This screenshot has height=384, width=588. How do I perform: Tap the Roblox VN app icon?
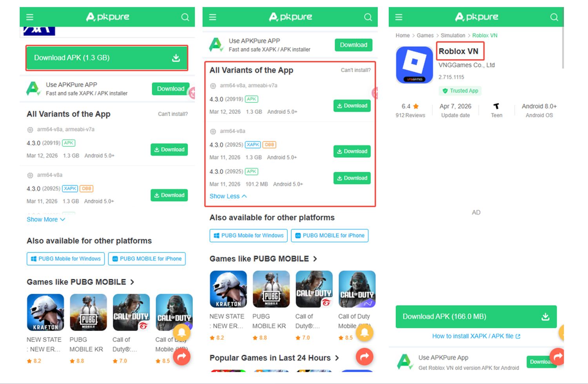coord(414,64)
